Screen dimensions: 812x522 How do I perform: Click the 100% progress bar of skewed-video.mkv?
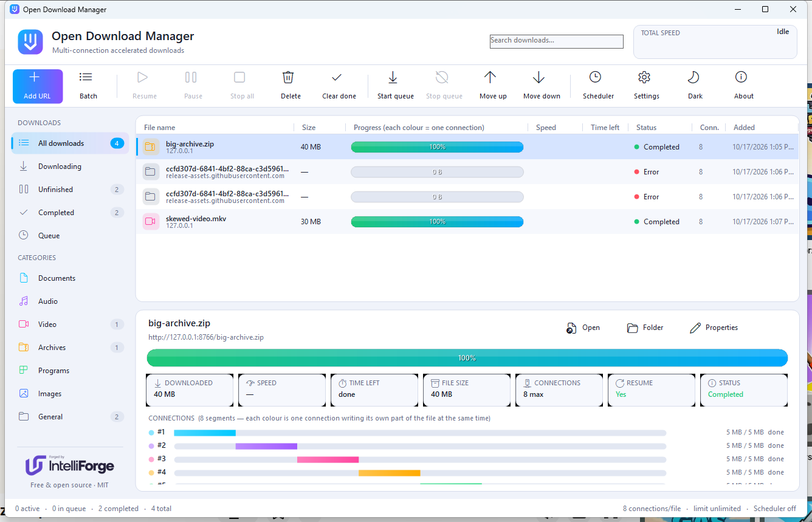click(x=437, y=222)
